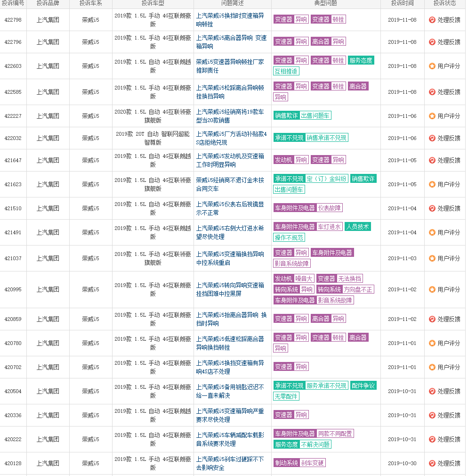Click the 互相推诿 tag
The image size is (468, 476).
286,71
